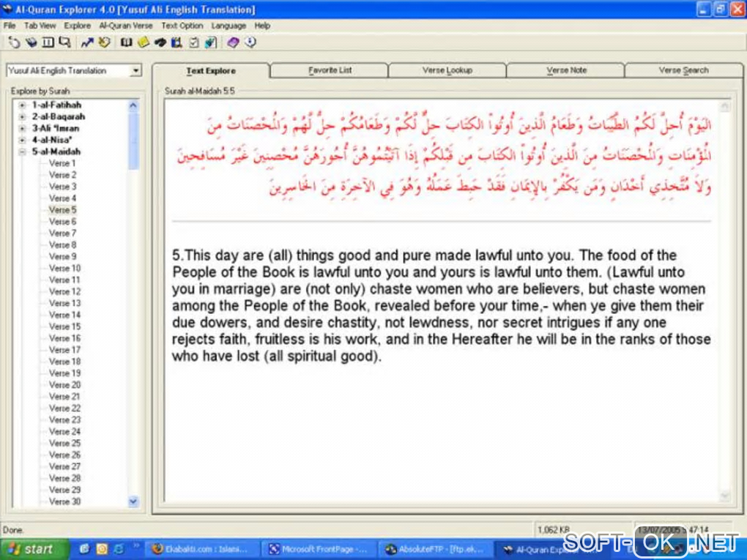
Task: Show more quick launch items via chevron
Action: coord(135,545)
